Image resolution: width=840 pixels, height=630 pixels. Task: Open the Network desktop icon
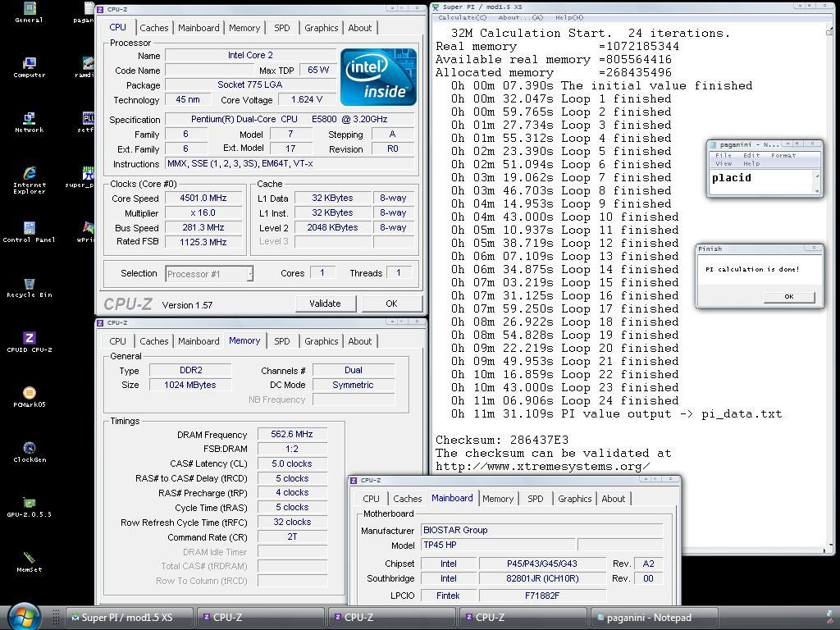[x=29, y=122]
